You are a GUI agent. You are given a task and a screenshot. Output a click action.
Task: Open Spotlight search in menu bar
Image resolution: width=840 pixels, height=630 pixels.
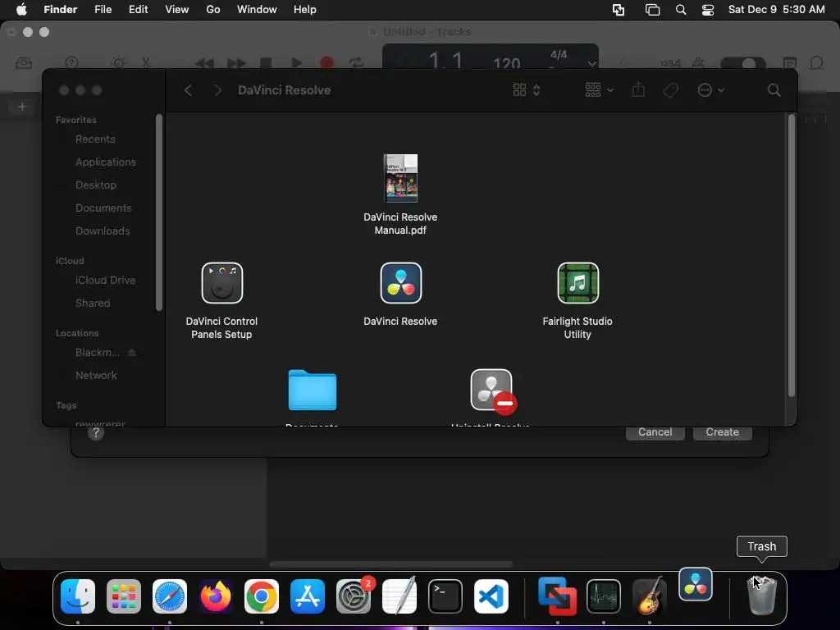click(x=680, y=10)
